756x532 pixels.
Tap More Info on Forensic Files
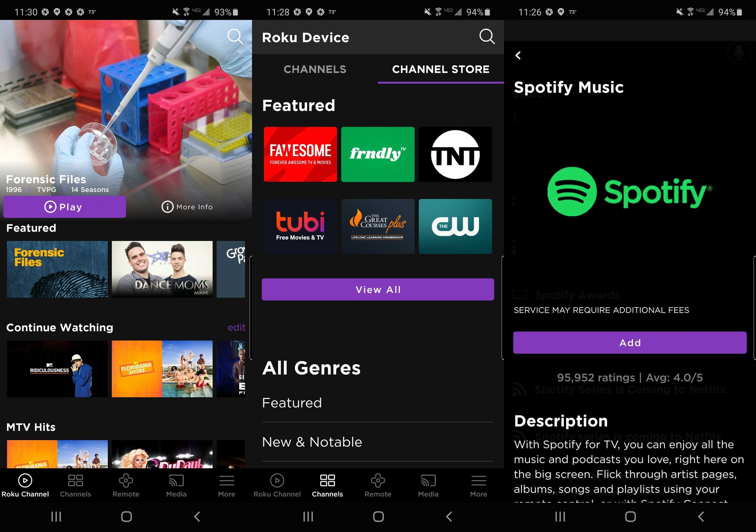tap(187, 206)
